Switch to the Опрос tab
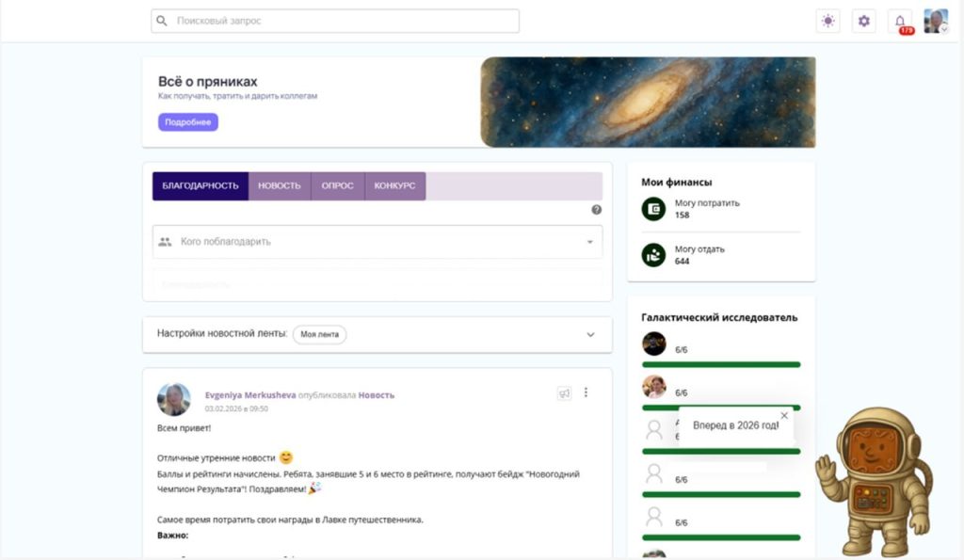The width and height of the screenshot is (964, 560). coord(338,185)
